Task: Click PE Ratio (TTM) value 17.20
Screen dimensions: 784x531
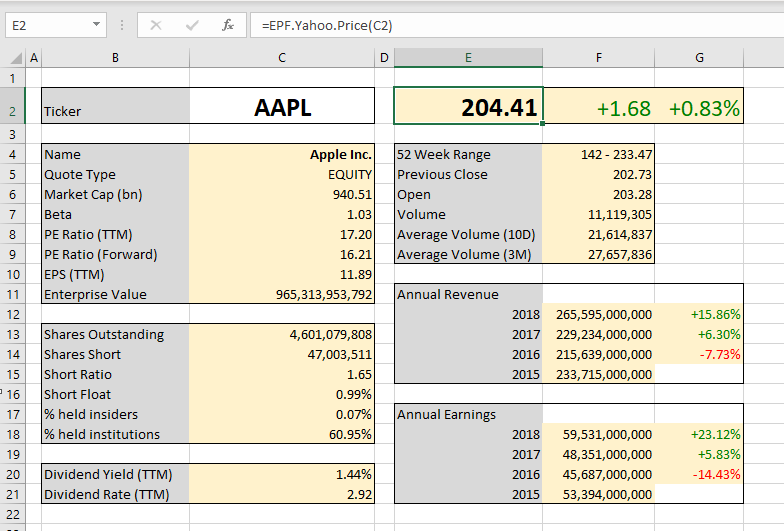Action: [282, 234]
